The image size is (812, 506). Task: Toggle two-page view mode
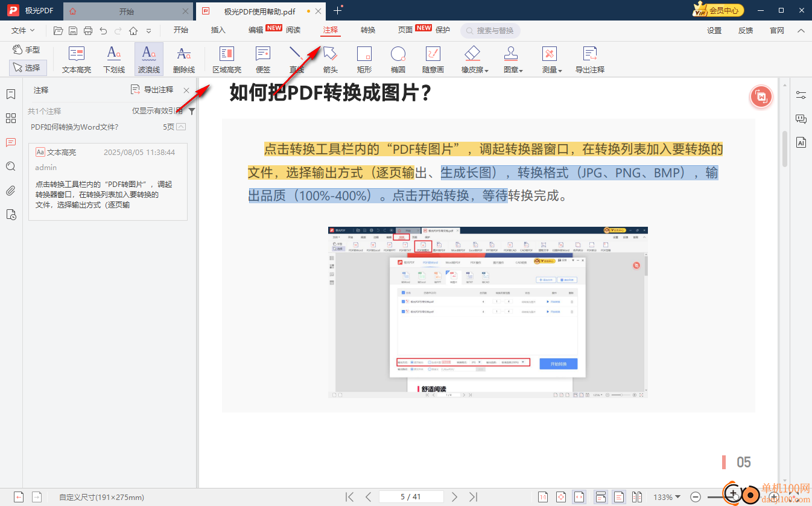(637, 497)
